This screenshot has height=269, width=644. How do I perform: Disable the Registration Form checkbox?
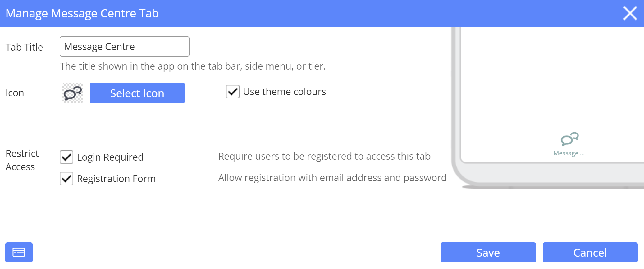coord(66,179)
